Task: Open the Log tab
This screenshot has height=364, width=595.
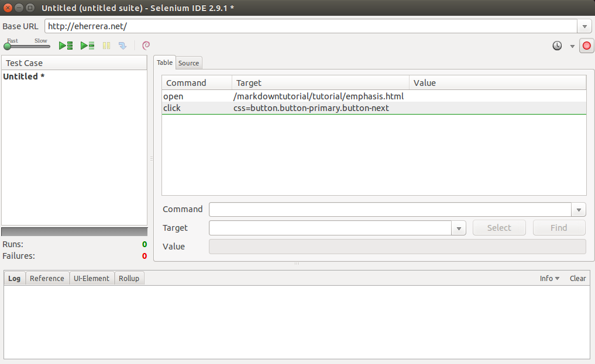Action: click(x=15, y=278)
